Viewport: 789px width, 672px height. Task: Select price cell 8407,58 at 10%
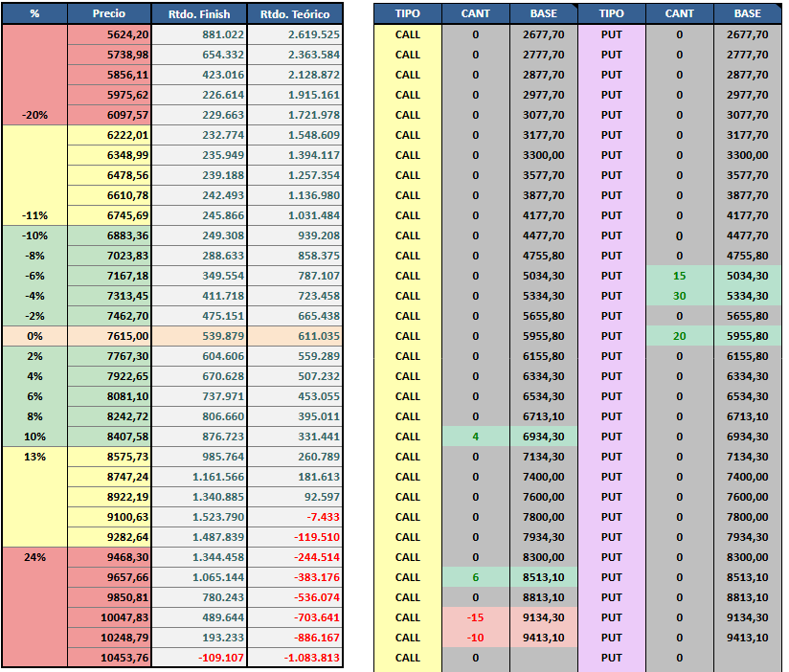click(109, 437)
